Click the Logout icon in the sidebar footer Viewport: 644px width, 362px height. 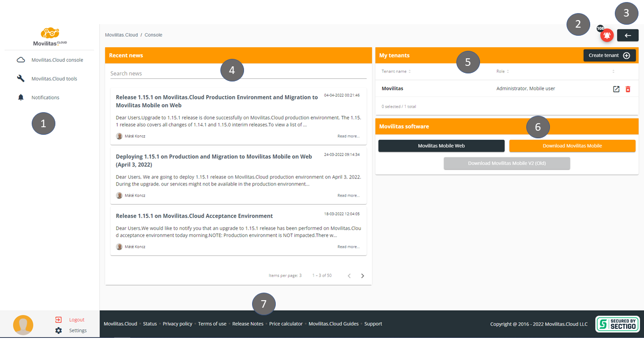coord(58,320)
